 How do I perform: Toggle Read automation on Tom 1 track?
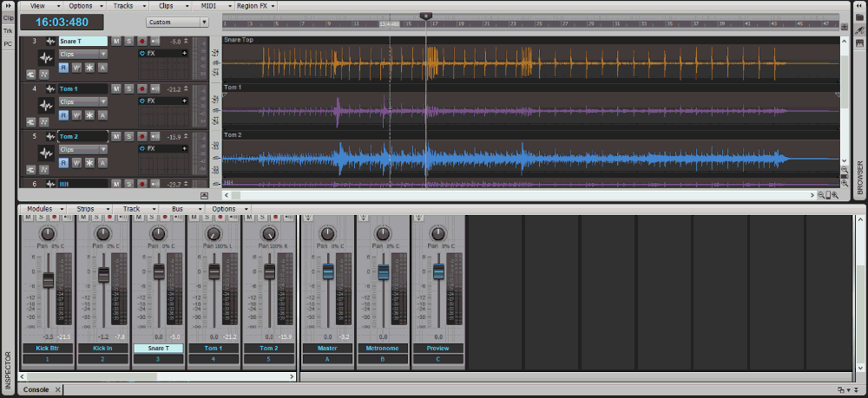tap(63, 115)
